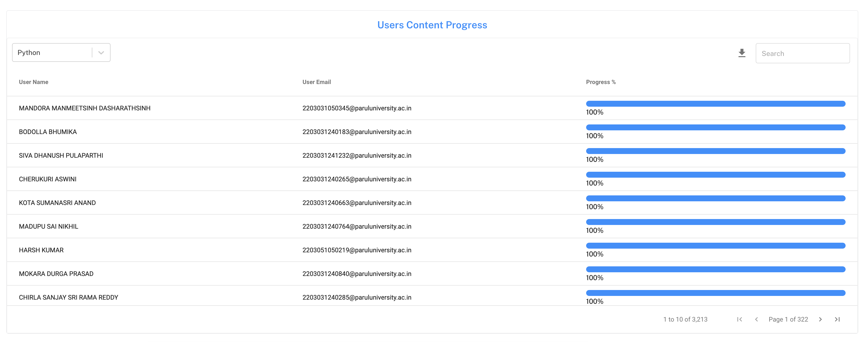Sort by Progress % column header

pyautogui.click(x=600, y=82)
